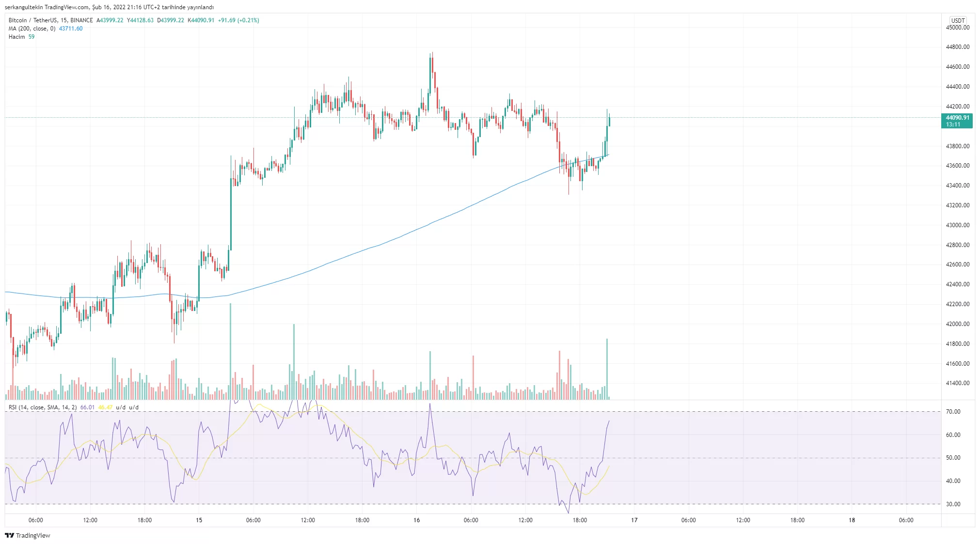Select the MA (200, close, 0) legend
This screenshot has height=544, width=980.
32,29
